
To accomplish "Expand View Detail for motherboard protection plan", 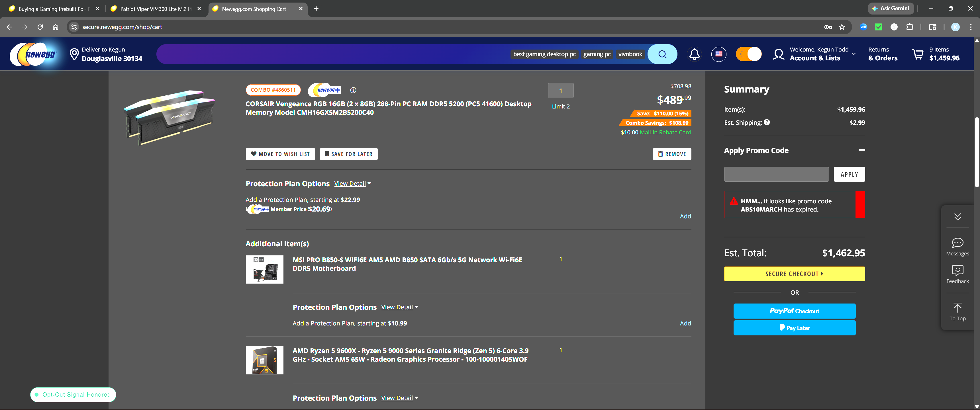I will [399, 307].
